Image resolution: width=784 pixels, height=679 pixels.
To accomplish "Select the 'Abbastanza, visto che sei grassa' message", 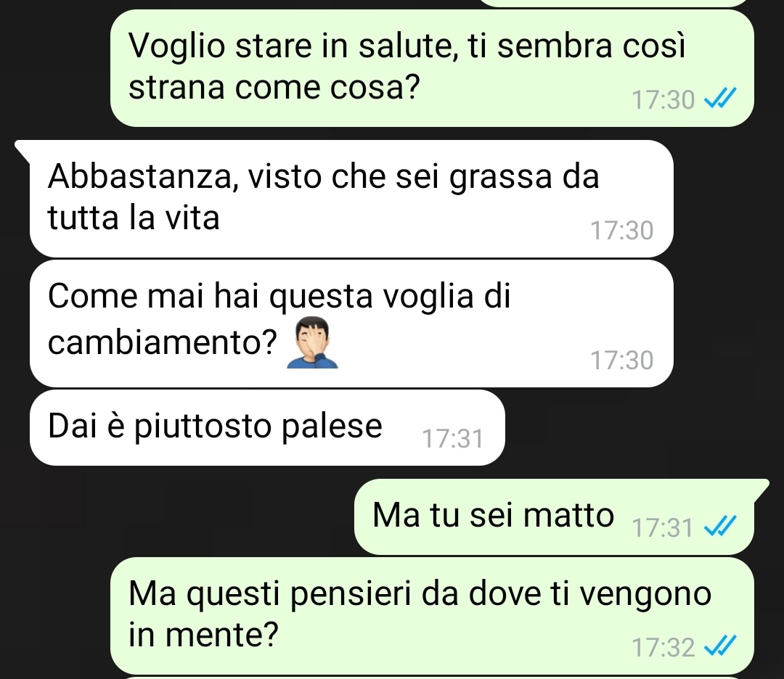I will [351, 199].
